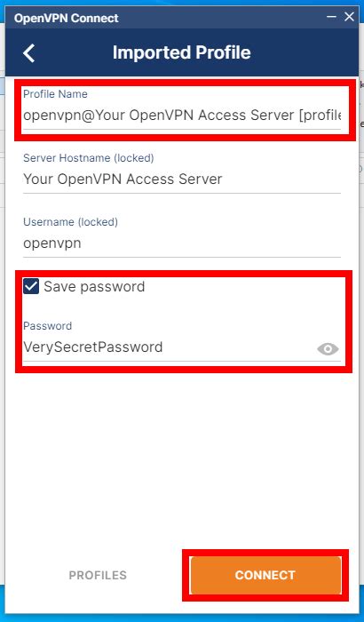Click the dark blue header right of title
This screenshot has width=364, height=622.
coord(304,52)
